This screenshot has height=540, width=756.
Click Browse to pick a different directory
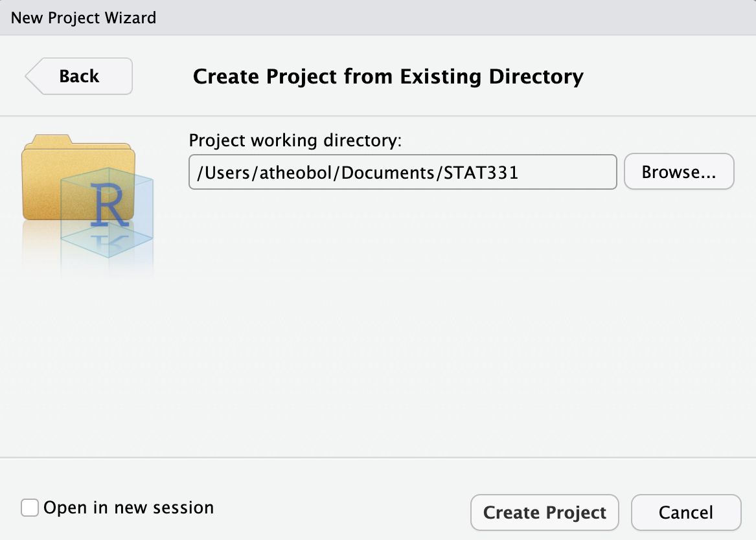pyautogui.click(x=678, y=171)
